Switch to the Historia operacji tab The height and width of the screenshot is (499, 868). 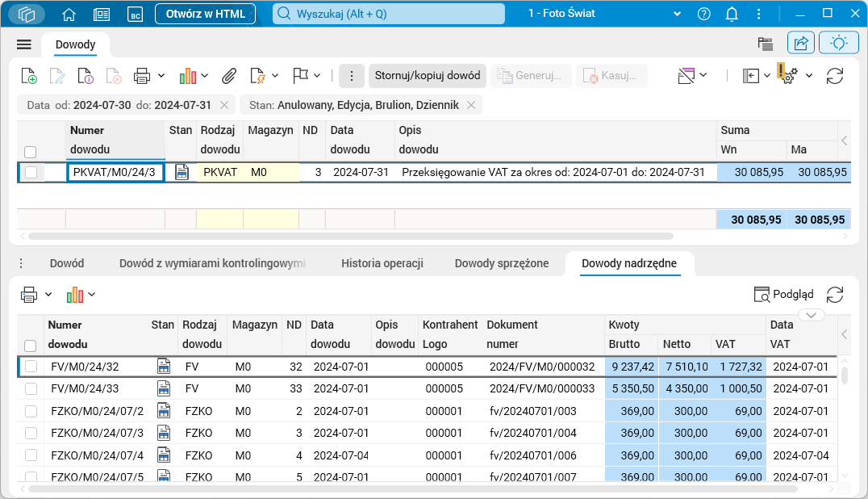click(382, 263)
